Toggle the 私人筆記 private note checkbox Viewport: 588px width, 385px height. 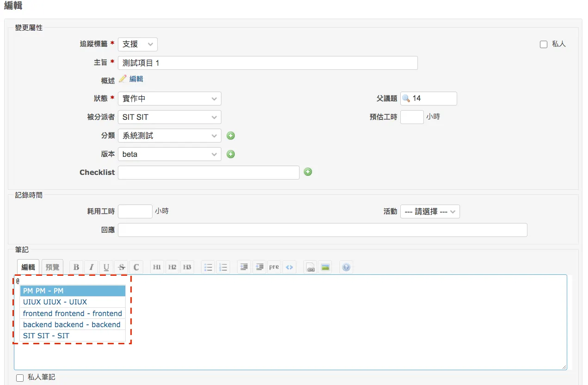(20, 378)
